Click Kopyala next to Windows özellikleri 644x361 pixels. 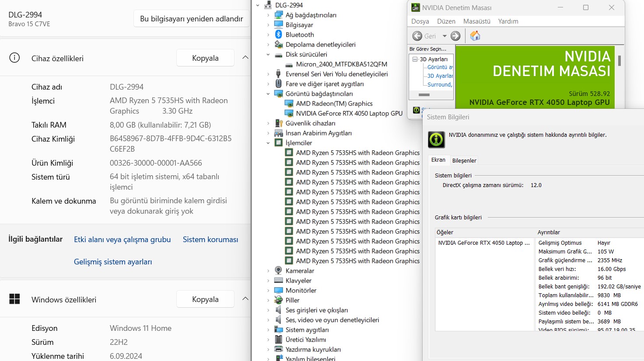click(205, 299)
